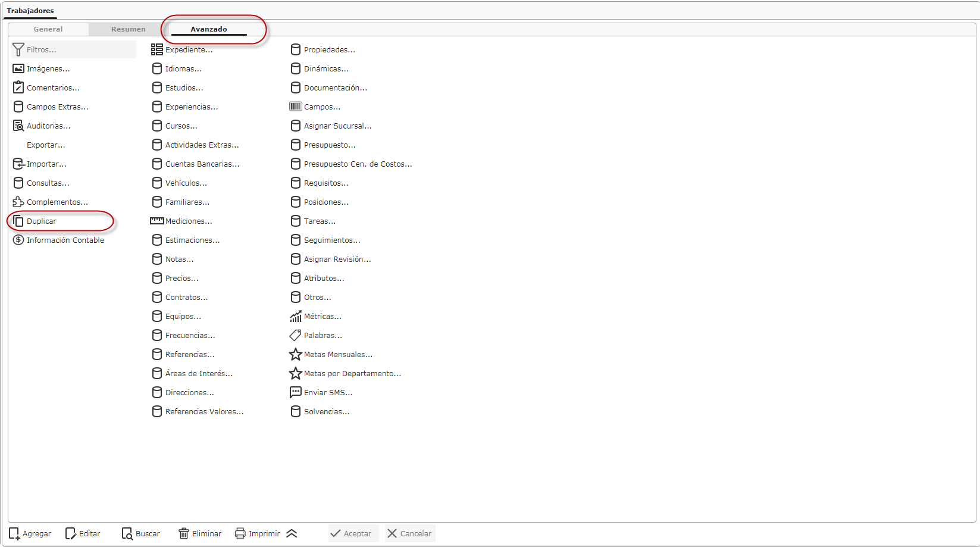
Task: Click the Metas por Departamento star icon
Action: point(296,373)
